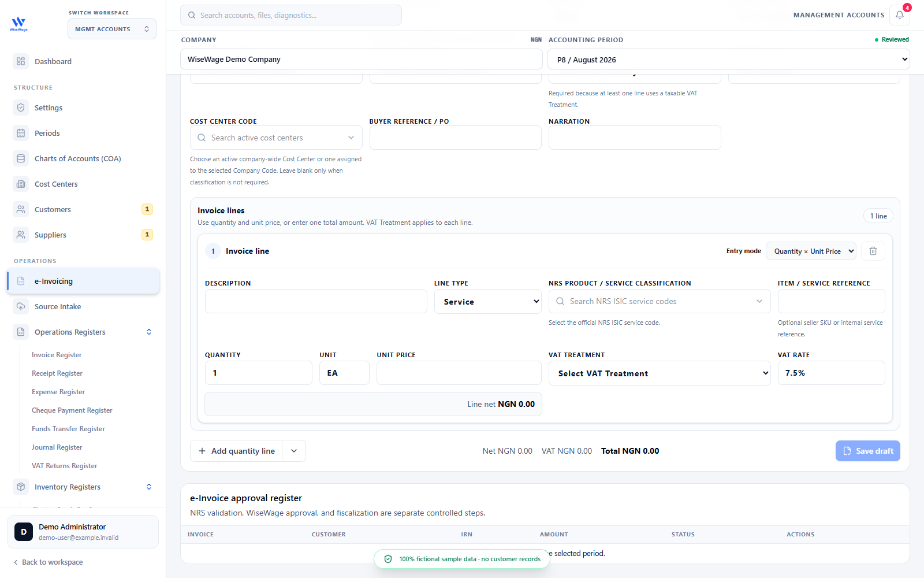
Task: Collapse the Operations Registers section
Action: [149, 332]
